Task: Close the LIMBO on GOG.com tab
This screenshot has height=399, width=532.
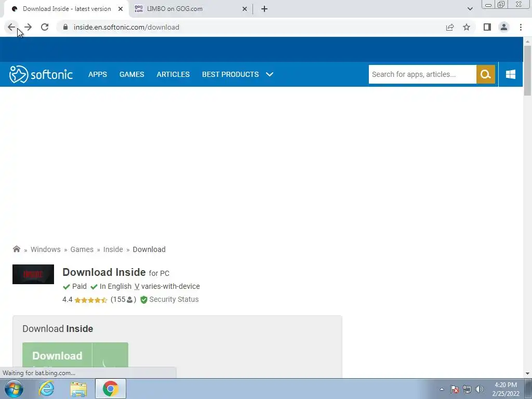Action: pos(245,9)
